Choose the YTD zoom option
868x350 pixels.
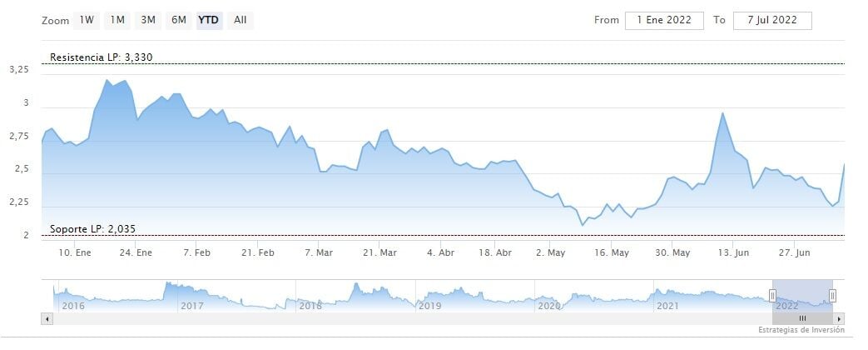pos(208,20)
